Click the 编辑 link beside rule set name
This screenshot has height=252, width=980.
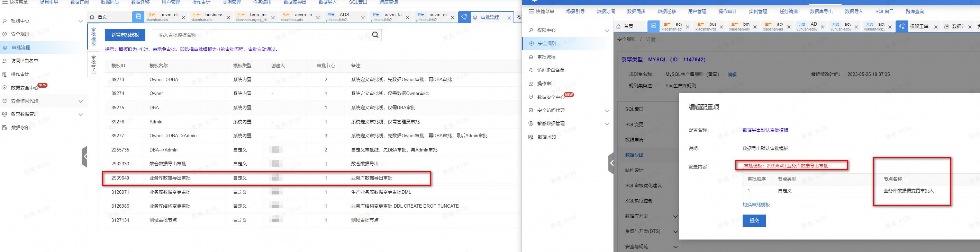click(x=732, y=75)
